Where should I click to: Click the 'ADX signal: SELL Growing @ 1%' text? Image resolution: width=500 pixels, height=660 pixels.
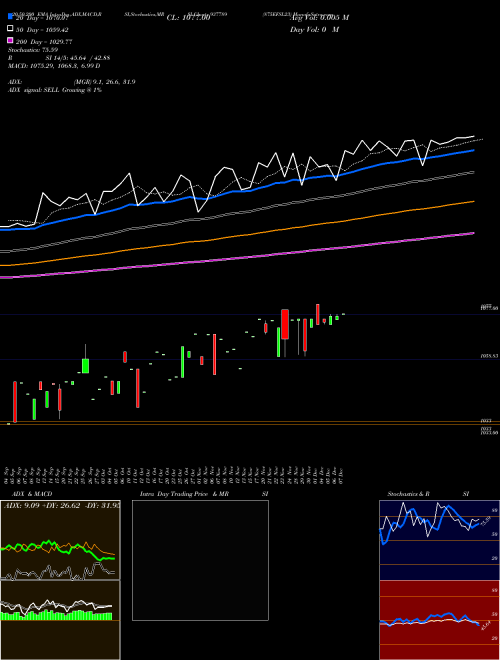(55, 90)
